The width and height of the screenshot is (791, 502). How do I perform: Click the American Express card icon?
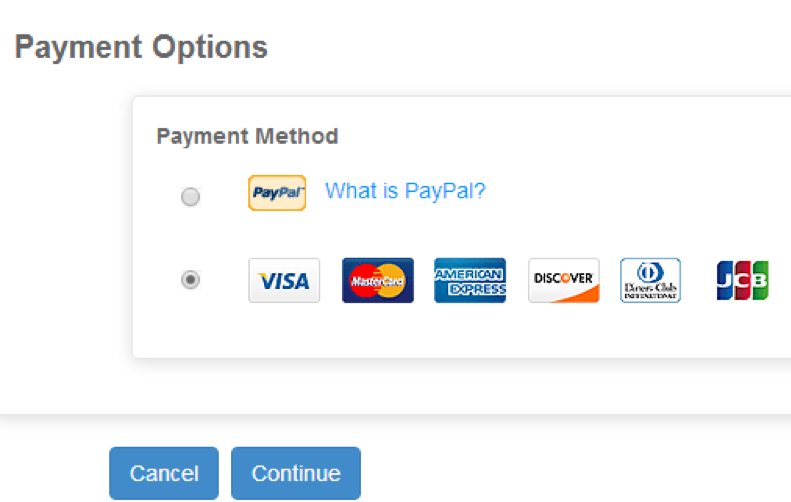click(470, 281)
